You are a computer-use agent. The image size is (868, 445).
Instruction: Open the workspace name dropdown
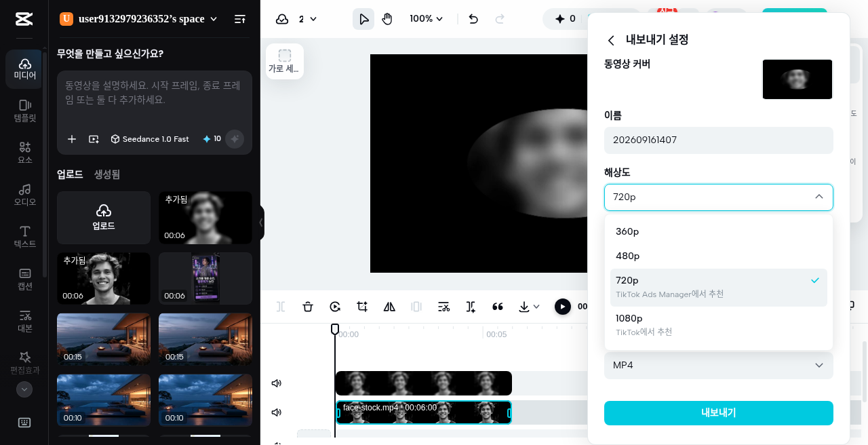pyautogui.click(x=139, y=19)
